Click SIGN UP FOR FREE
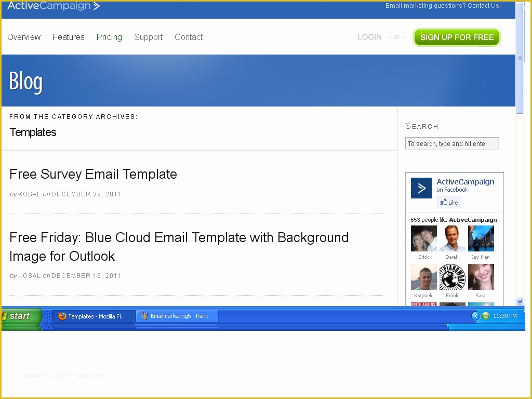This screenshot has height=399, width=532. click(457, 37)
